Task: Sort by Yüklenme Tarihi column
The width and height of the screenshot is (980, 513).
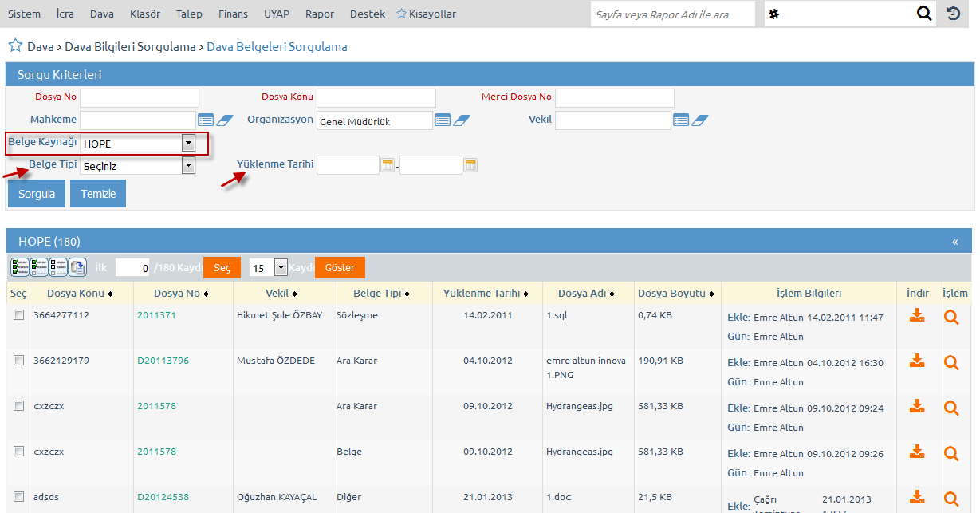Action: [486, 294]
